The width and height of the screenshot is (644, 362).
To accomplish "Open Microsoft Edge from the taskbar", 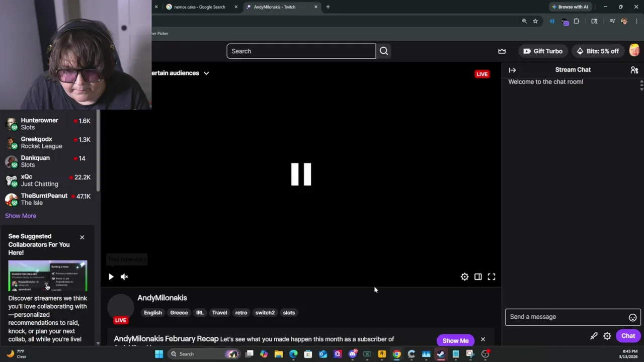I will pyautogui.click(x=293, y=354).
